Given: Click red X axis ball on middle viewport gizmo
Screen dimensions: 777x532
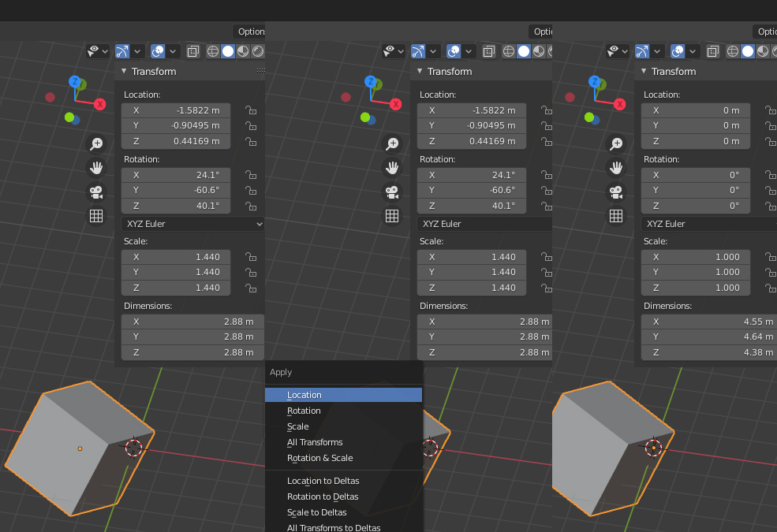Looking at the screenshot, I should pyautogui.click(x=396, y=104).
